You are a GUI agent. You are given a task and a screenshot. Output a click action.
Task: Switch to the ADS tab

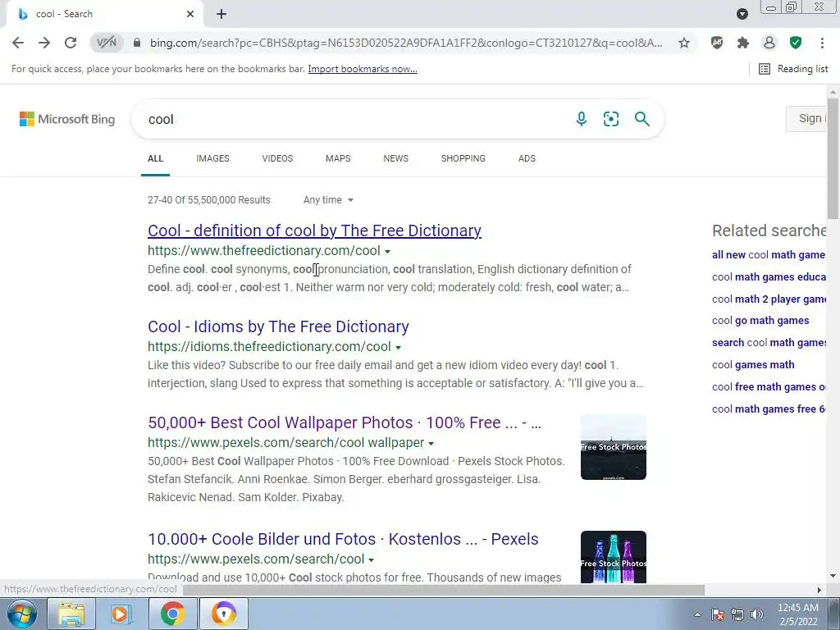[527, 158]
